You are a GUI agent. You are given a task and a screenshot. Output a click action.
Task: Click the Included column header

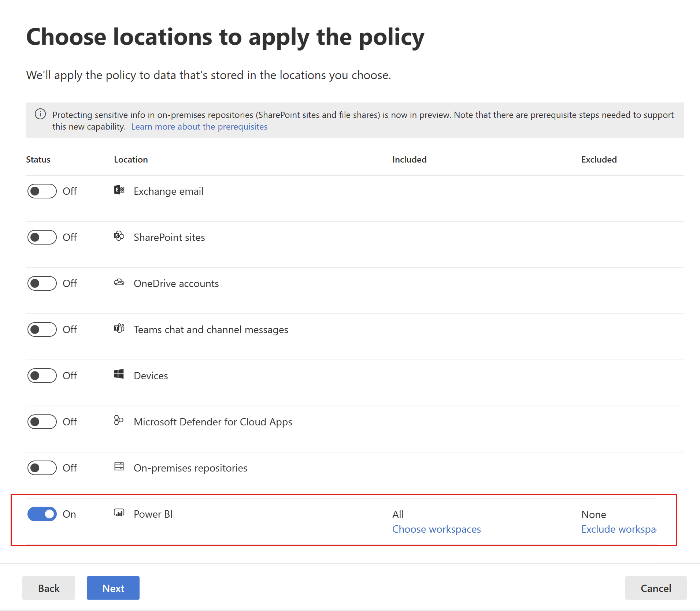(410, 160)
